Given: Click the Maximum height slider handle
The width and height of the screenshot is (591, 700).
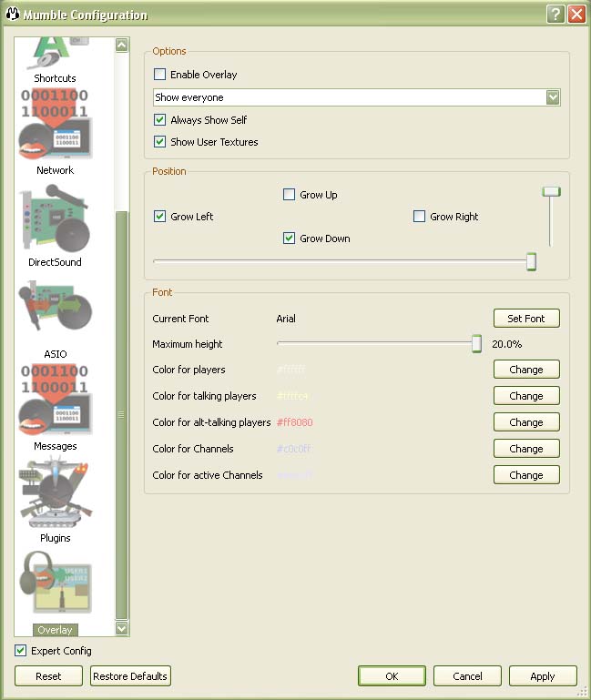Looking at the screenshot, I should [476, 343].
